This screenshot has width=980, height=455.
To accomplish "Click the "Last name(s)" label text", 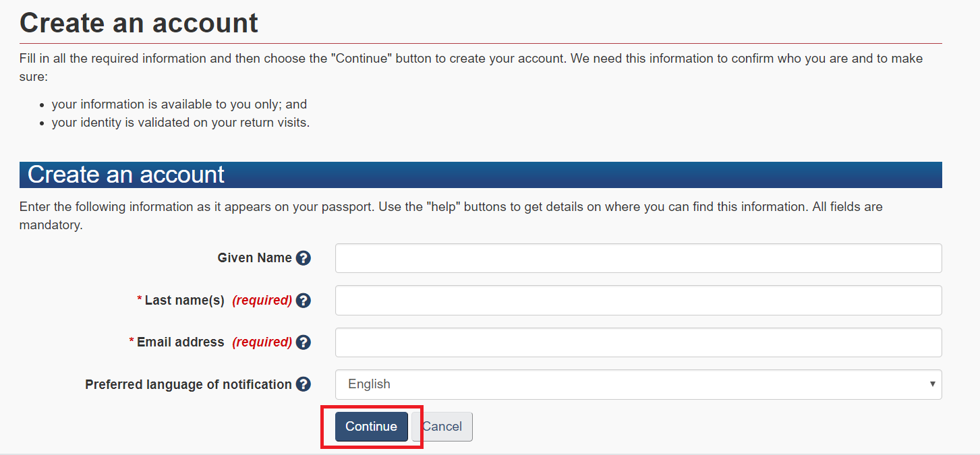I will pos(184,301).
